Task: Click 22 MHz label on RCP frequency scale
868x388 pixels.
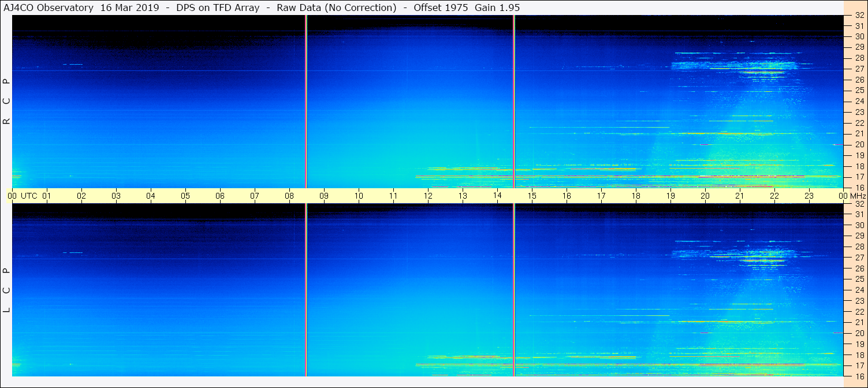Action: (859, 123)
